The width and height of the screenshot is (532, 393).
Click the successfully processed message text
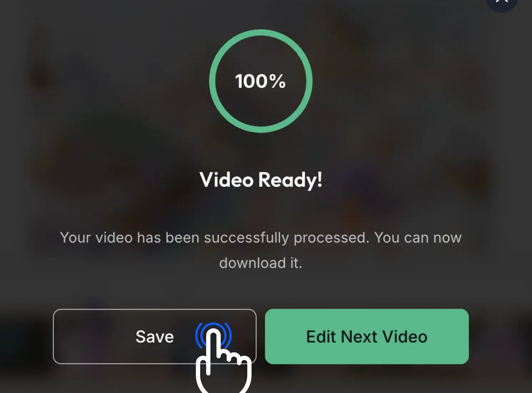coord(261,250)
